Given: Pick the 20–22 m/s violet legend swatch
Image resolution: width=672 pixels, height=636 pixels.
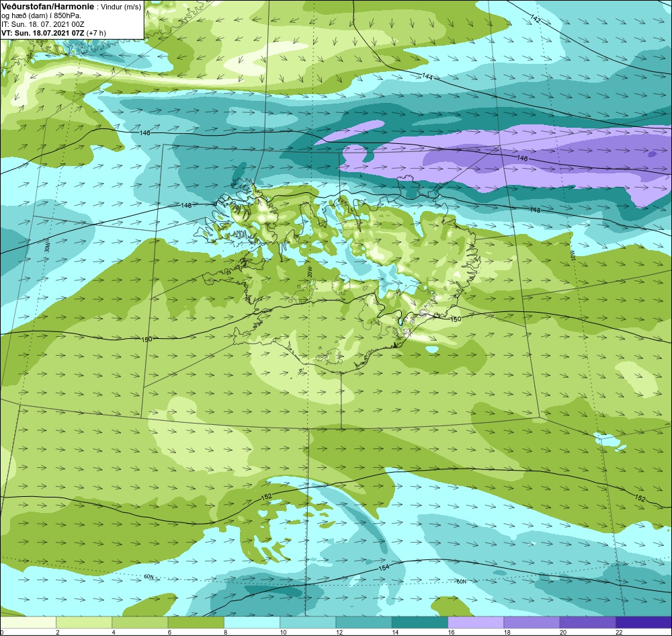Looking at the screenshot, I should pyautogui.click(x=588, y=622).
